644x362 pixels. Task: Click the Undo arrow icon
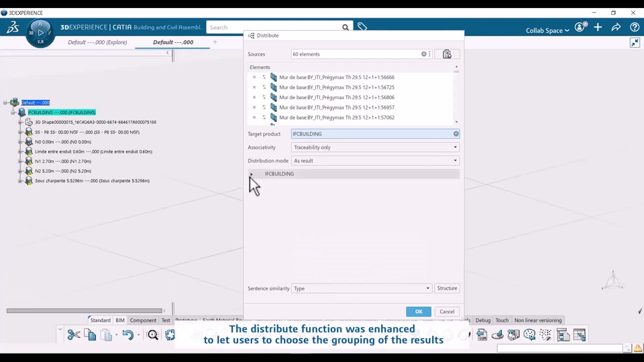coord(127,335)
